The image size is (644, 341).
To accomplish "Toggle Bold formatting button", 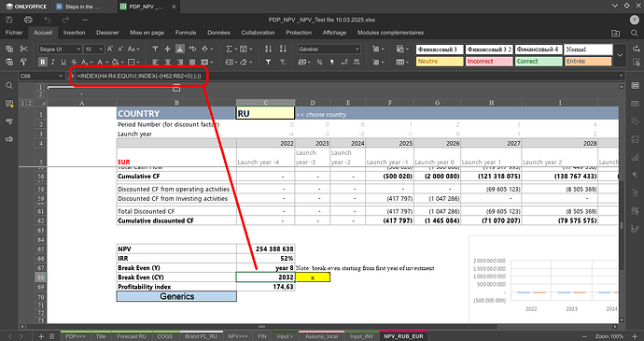I will click(x=43, y=62).
